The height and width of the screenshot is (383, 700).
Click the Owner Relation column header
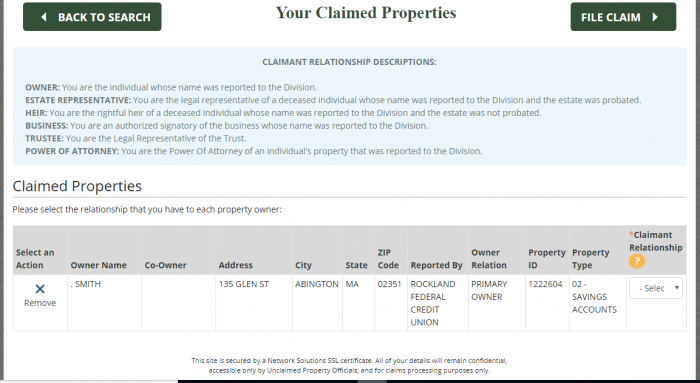click(x=489, y=259)
